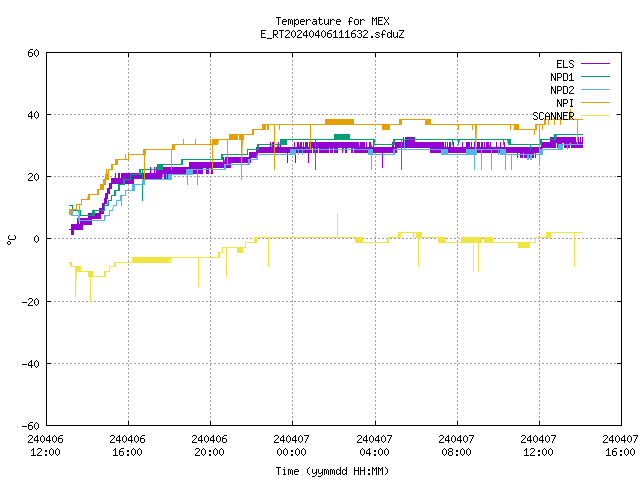The image size is (640, 480).
Task: Click the 16:00 time label under 240406
Action: click(x=127, y=452)
